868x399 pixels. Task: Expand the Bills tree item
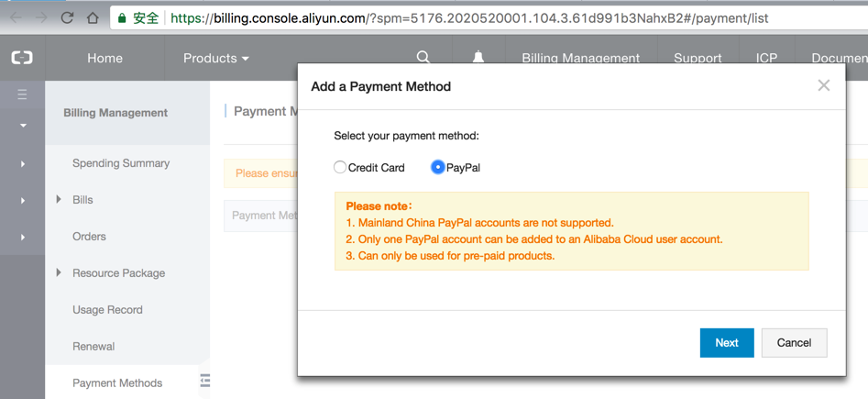click(59, 199)
